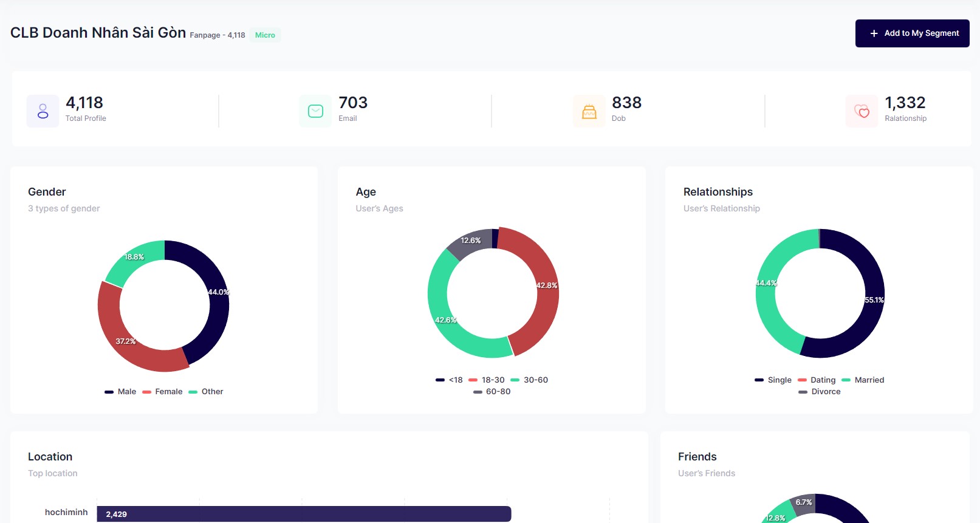Toggle the 30-60 legend in Age chart
Viewport: 980px width, 523px height.
point(529,380)
